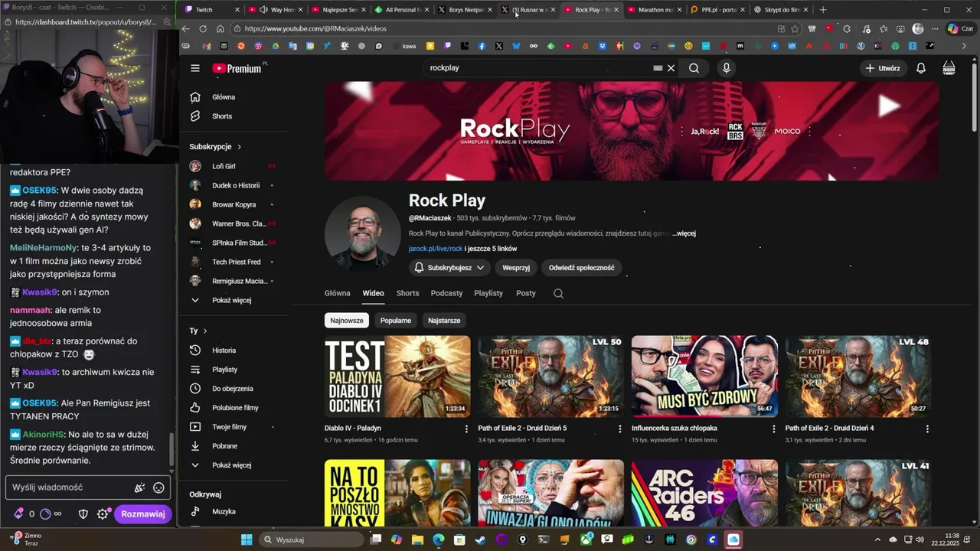The width and height of the screenshot is (980, 551).
Task: Open Twitch chat settings gear
Action: point(103,514)
